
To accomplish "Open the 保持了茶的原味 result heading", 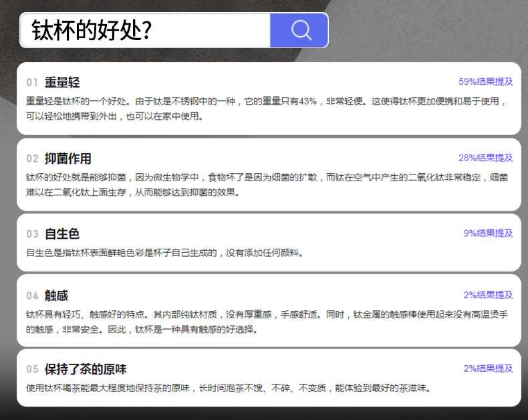I will coord(86,369).
